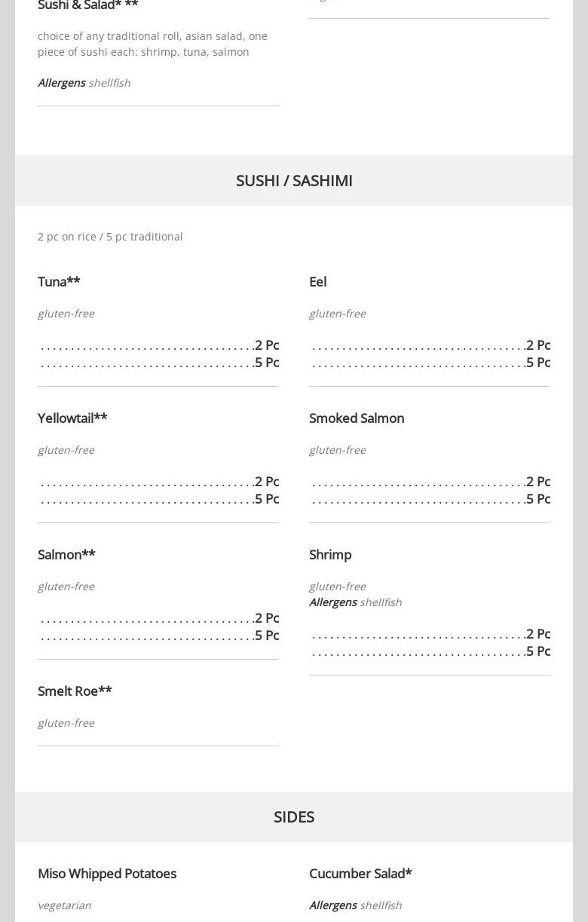Click the Allergens shellfish label under Shrimp
This screenshot has height=922, width=588.
[355, 602]
